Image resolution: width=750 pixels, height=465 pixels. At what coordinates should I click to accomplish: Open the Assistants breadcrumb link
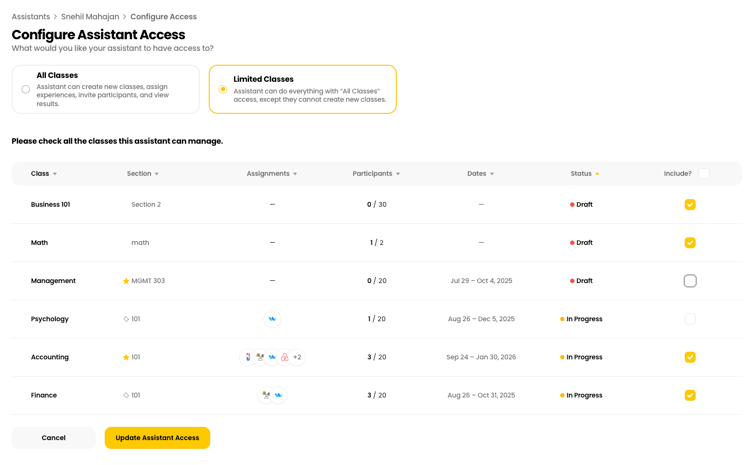(x=31, y=17)
